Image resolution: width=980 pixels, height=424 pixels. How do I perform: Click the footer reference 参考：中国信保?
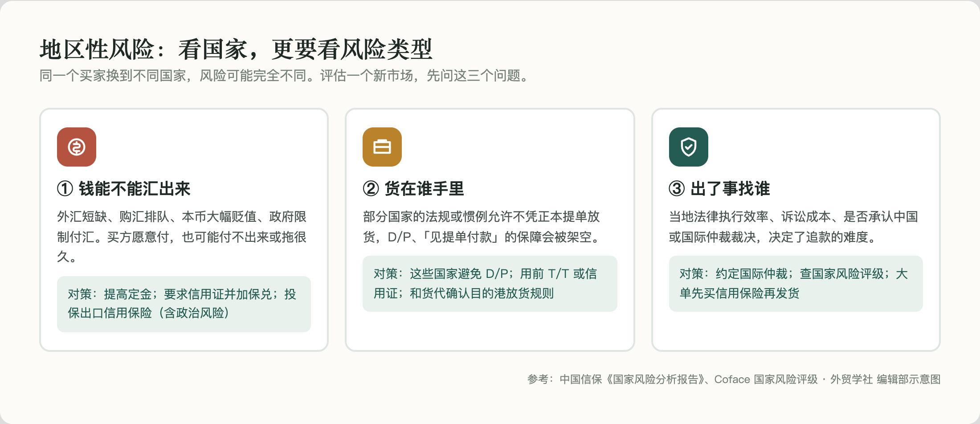pyautogui.click(x=734, y=379)
